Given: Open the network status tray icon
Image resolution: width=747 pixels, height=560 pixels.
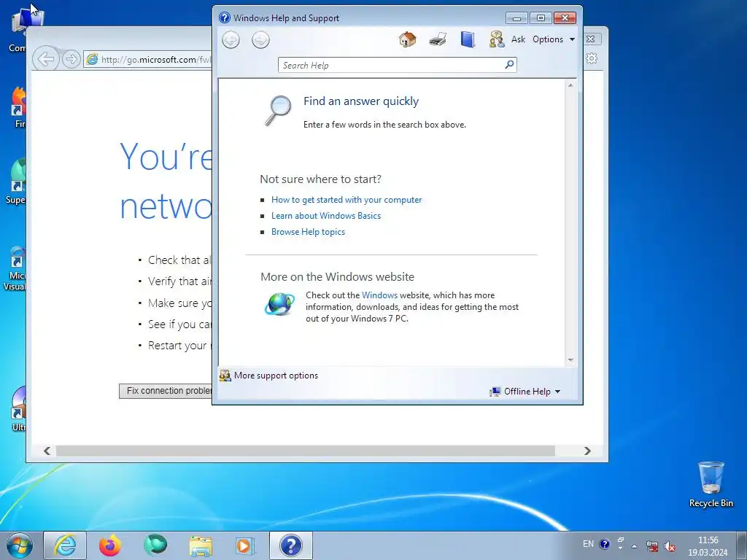Looking at the screenshot, I should click(652, 546).
